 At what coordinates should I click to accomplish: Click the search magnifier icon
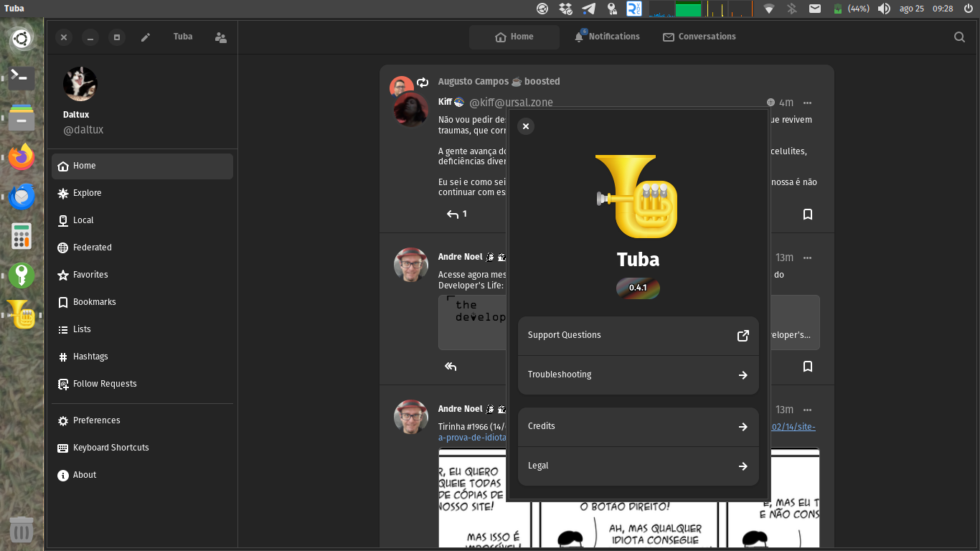pos(959,37)
